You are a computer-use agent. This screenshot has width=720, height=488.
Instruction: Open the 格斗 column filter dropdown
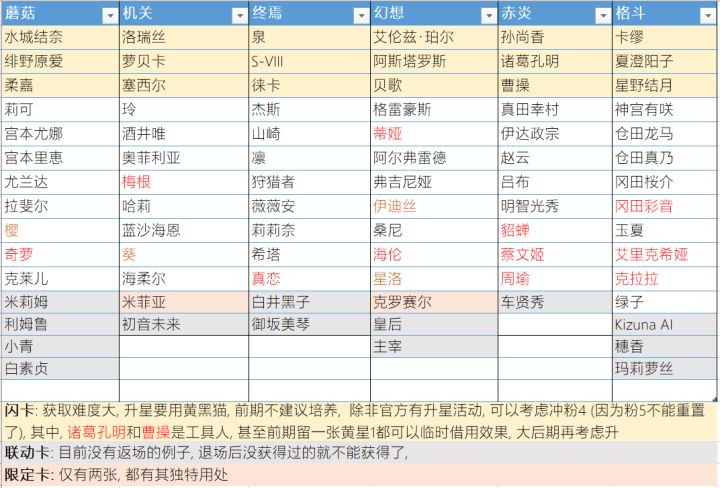708,16
